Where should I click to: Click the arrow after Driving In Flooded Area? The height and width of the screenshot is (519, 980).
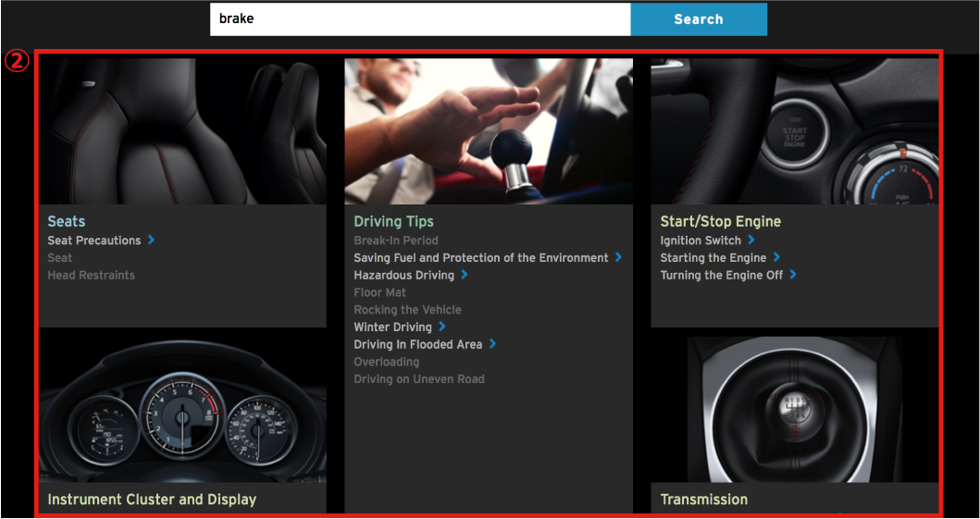pyautogui.click(x=492, y=344)
